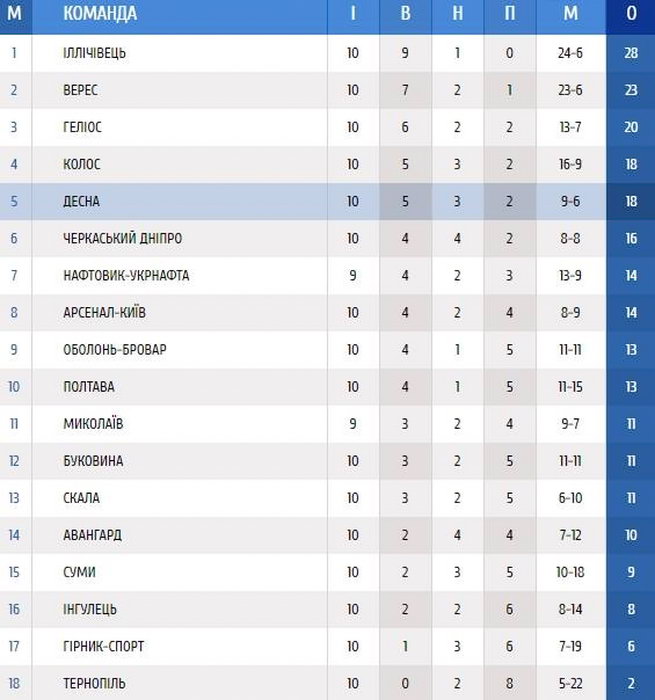The image size is (655, 700).
Task: Sort by В wins column header
Action: pyautogui.click(x=405, y=14)
